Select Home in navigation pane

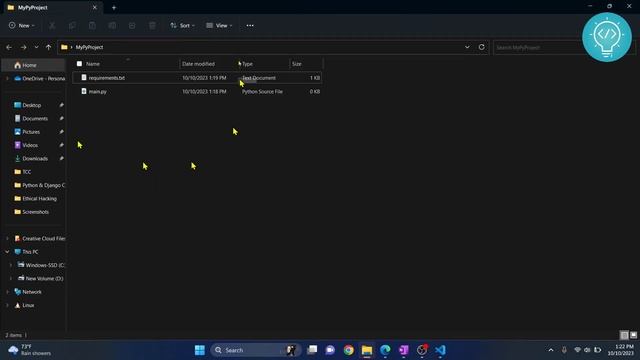pos(33,65)
